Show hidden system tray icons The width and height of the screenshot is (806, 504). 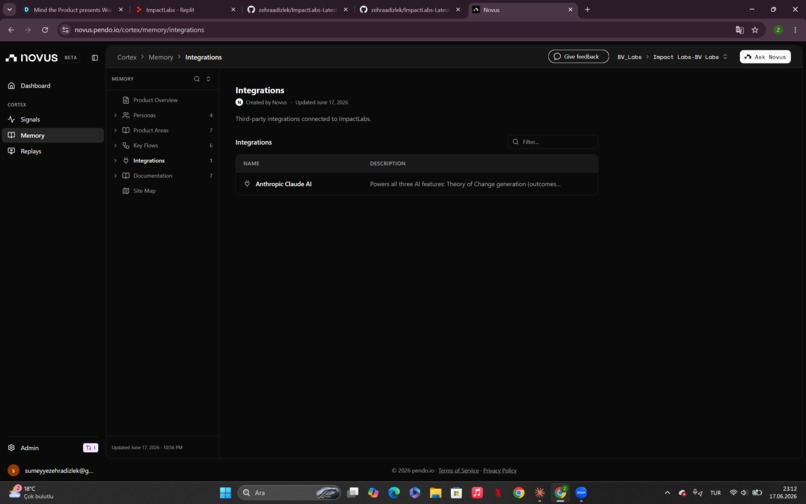(667, 493)
